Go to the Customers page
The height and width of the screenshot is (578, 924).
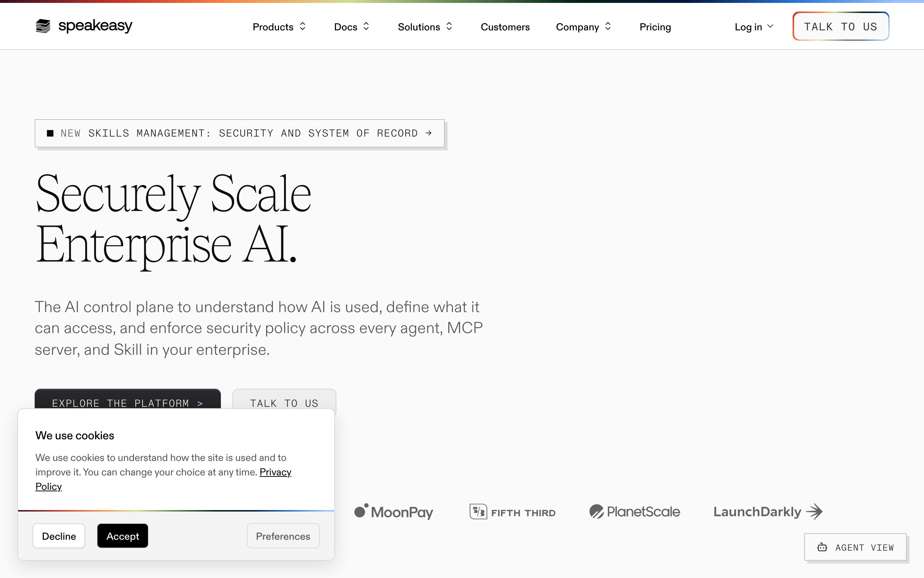click(x=505, y=27)
